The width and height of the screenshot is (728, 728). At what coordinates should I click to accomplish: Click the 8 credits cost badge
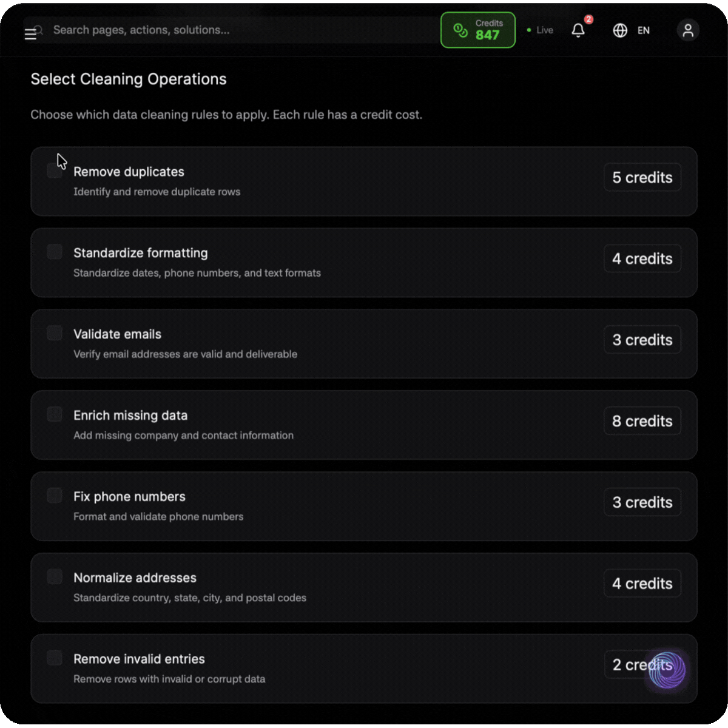[642, 421]
